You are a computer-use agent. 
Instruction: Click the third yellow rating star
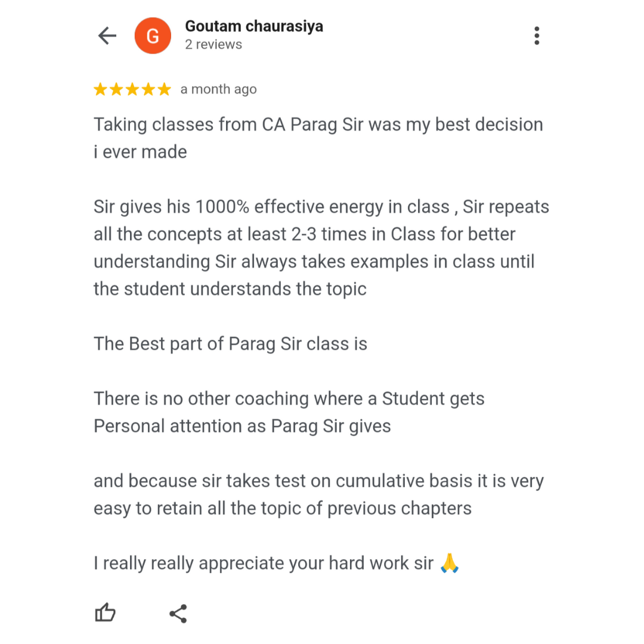point(132,89)
